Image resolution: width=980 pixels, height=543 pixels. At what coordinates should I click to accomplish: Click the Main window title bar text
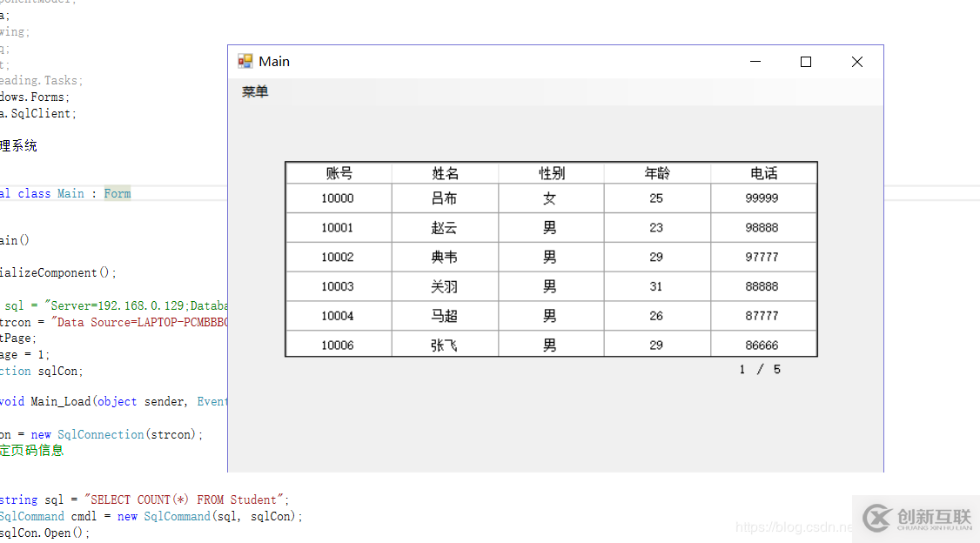click(x=273, y=61)
